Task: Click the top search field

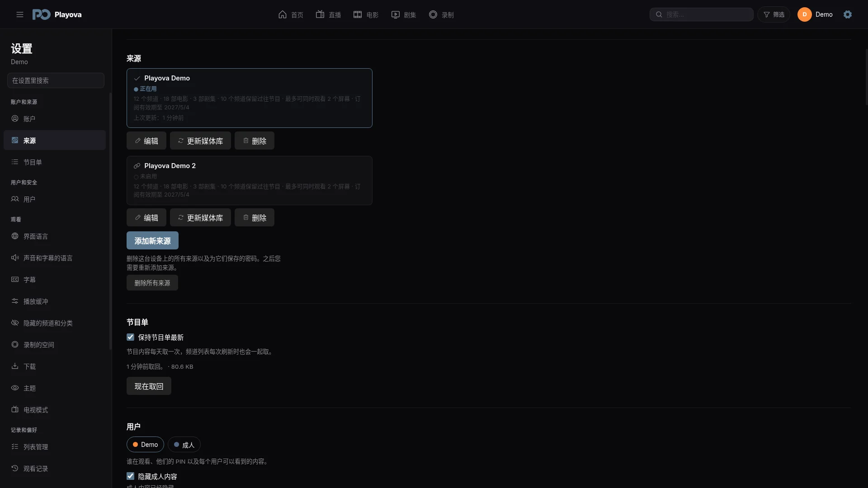Action: pos(702,14)
